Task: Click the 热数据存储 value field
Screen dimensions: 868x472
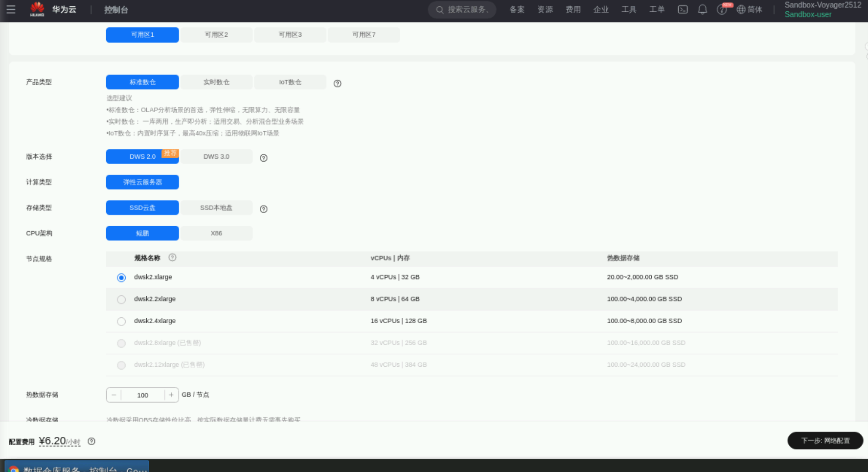Action: (x=142, y=395)
